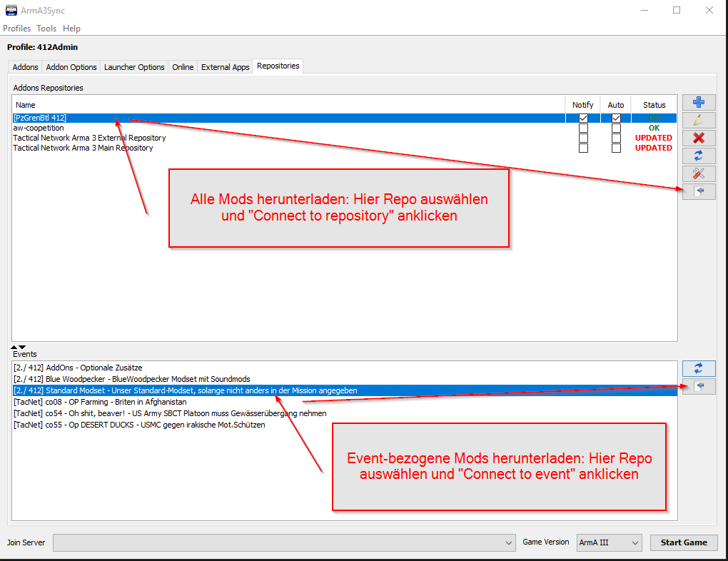Open the Join Server dropdown
Image resolution: width=728 pixels, height=561 pixels.
click(509, 543)
